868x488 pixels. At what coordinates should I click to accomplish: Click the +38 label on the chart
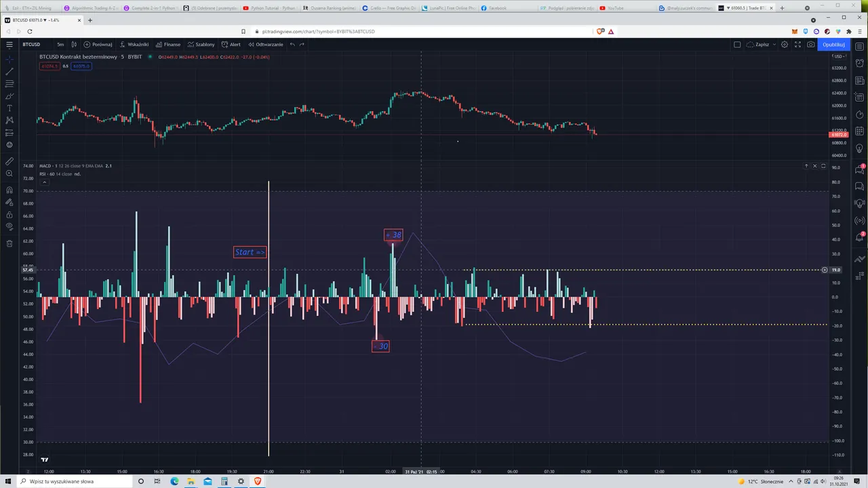pyautogui.click(x=393, y=235)
